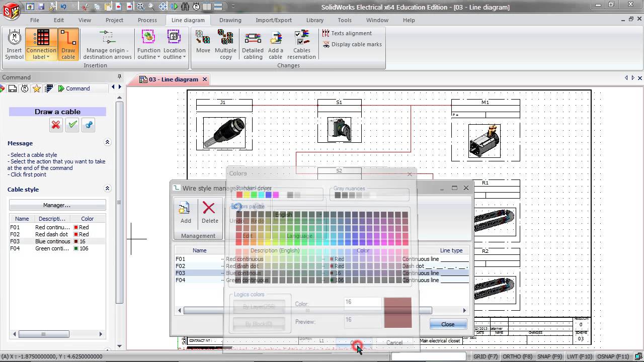This screenshot has height=362, width=644.
Task: Open the Tools menu
Action: click(345, 20)
